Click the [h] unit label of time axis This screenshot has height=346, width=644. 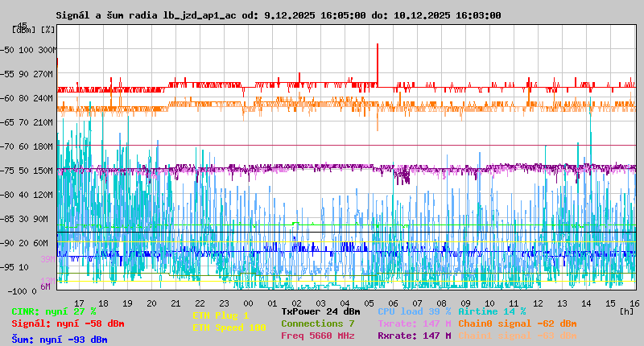pyautogui.click(x=626, y=311)
